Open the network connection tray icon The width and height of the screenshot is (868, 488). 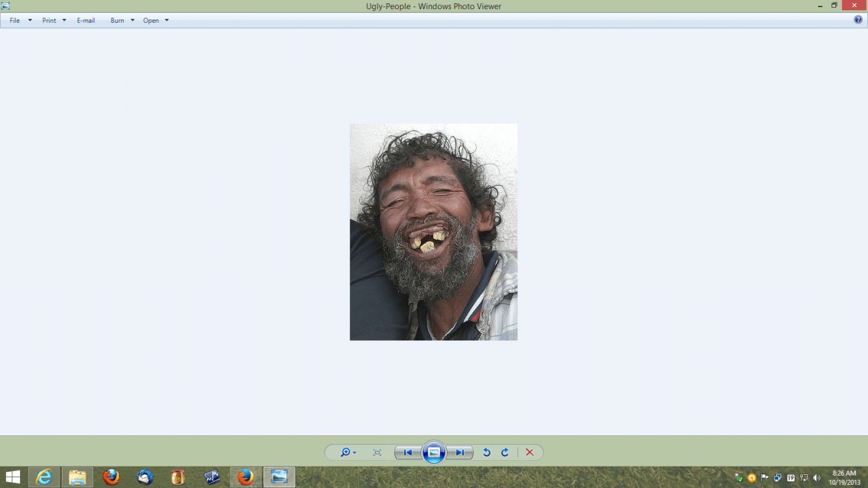click(804, 478)
